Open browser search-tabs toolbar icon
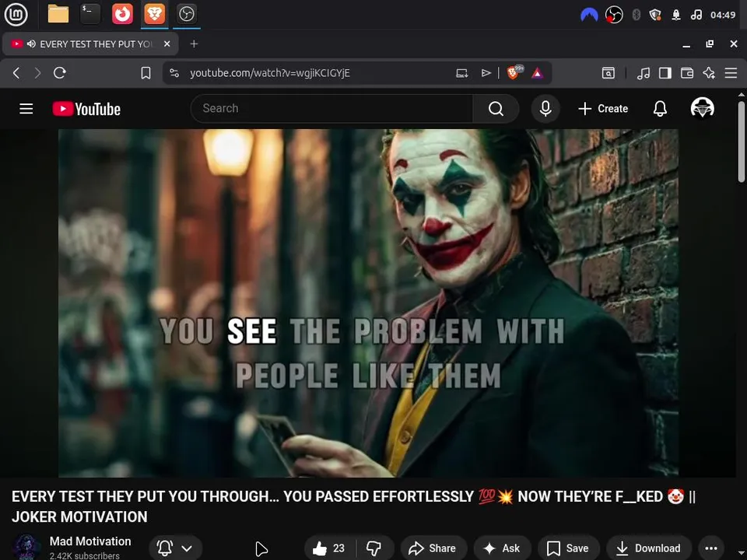 pos(608,73)
